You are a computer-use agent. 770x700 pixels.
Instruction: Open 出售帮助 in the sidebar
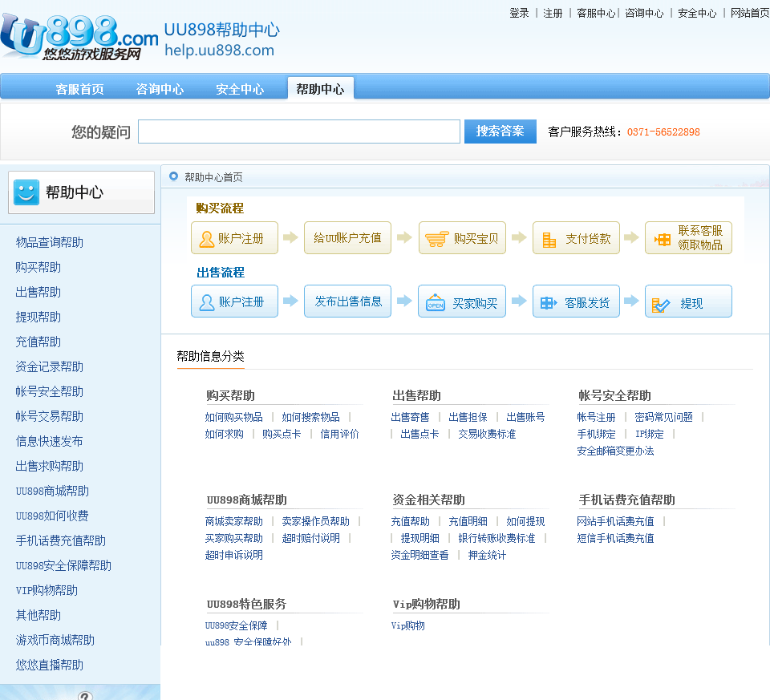pyautogui.click(x=38, y=292)
